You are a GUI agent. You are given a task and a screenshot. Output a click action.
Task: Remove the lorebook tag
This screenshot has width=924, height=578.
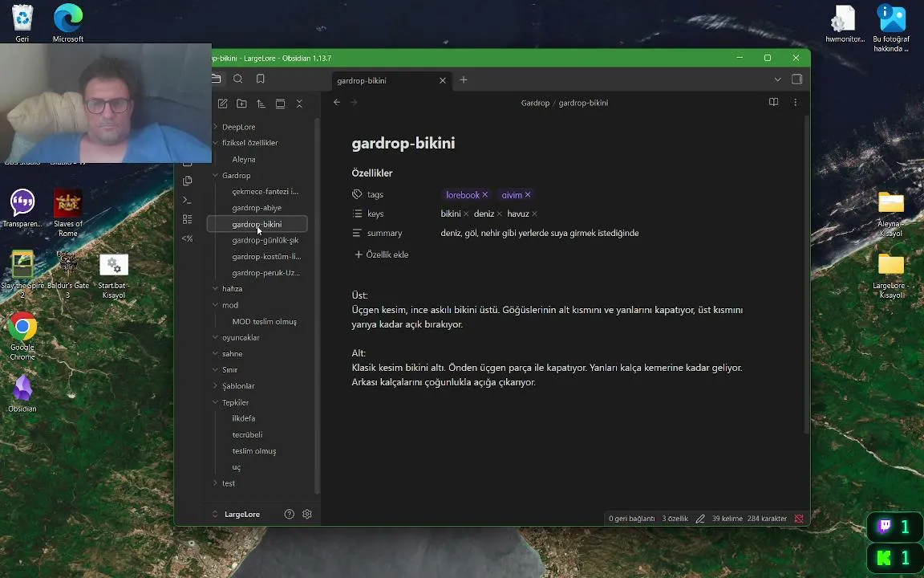point(485,194)
